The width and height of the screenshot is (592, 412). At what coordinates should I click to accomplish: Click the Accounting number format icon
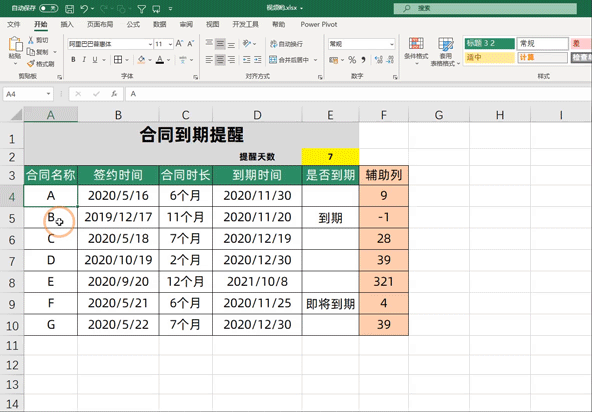333,60
